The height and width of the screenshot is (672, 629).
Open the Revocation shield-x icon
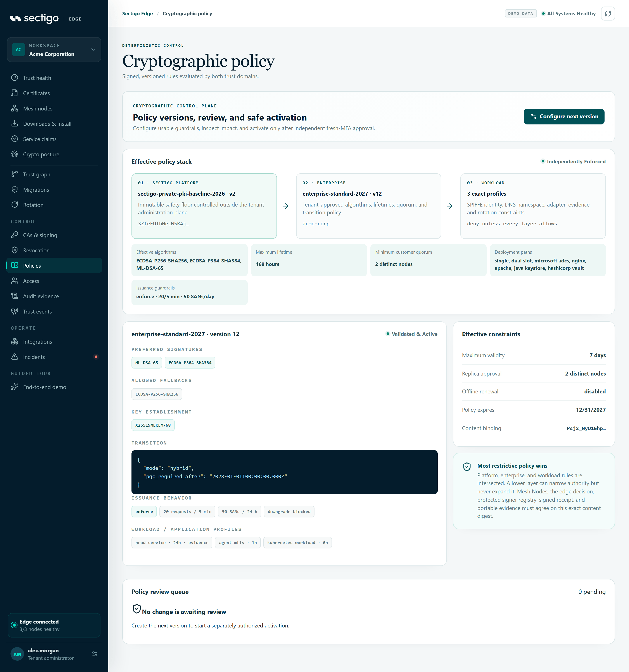coord(15,250)
